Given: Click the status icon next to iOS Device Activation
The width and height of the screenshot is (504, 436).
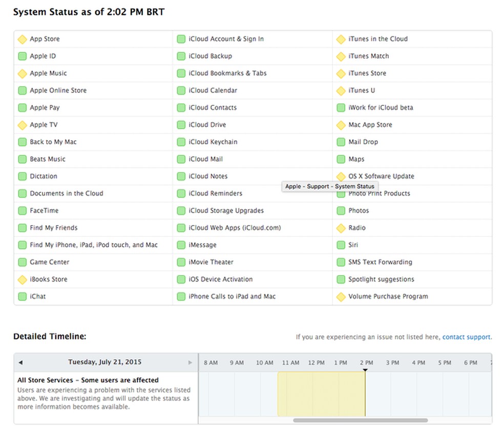Looking at the screenshot, I should tap(181, 279).
